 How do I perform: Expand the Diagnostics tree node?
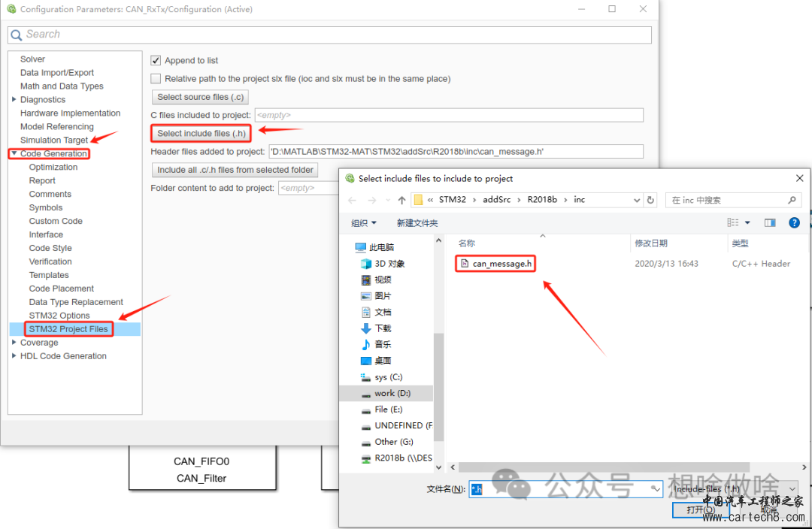14,100
